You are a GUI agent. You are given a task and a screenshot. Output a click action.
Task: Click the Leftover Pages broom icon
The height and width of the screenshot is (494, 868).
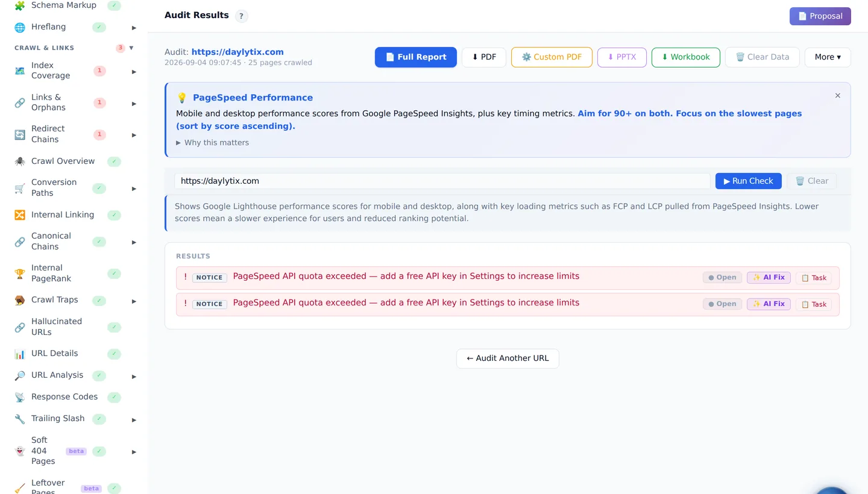20,488
